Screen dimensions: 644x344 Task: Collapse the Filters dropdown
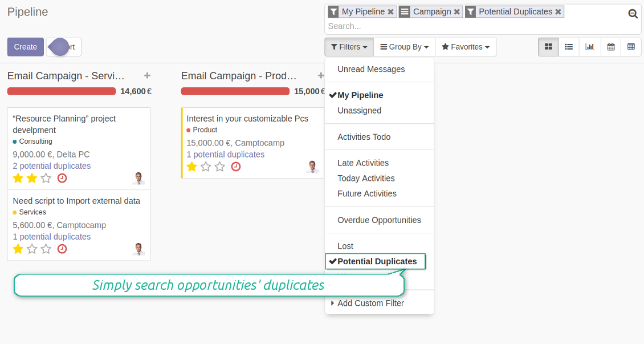[349, 47]
